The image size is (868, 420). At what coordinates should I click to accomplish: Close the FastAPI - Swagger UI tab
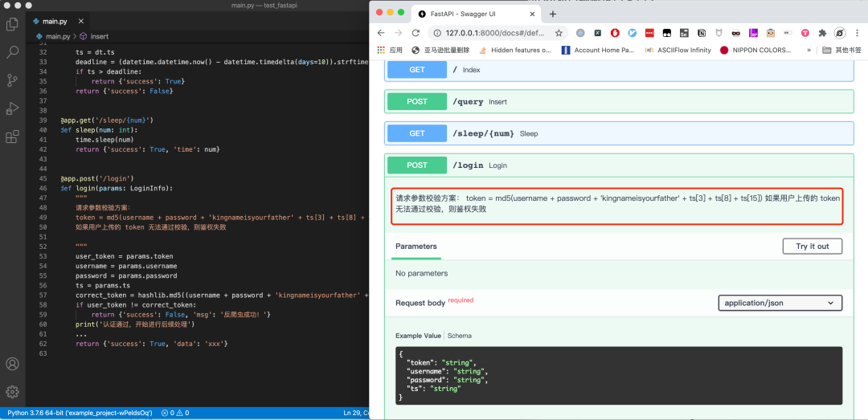[x=530, y=14]
